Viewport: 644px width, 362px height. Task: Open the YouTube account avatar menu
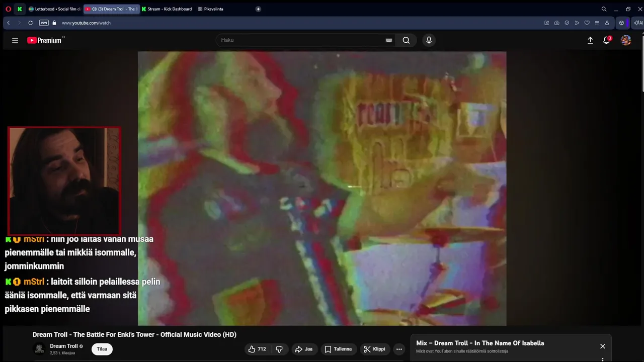626,40
